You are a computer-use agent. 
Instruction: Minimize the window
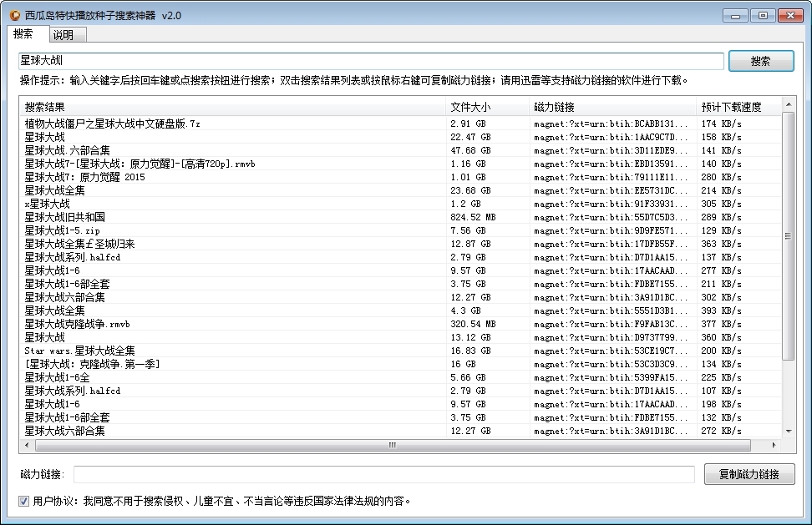[735, 16]
